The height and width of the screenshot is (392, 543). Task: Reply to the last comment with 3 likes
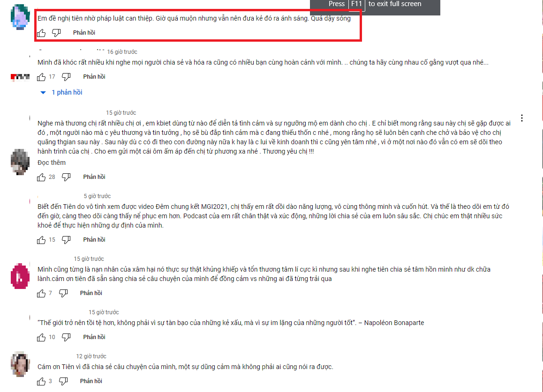tap(91, 381)
